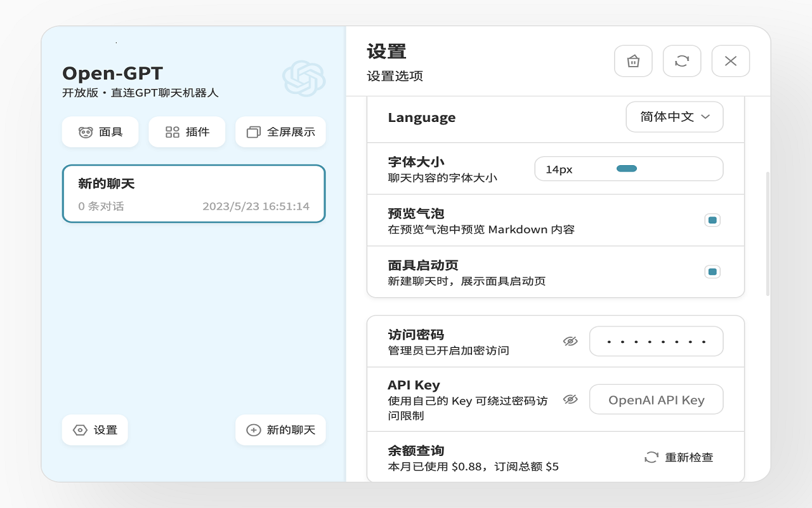Toggle the 面具启动页 checkbox
Image resolution: width=812 pixels, height=508 pixels.
pos(712,272)
